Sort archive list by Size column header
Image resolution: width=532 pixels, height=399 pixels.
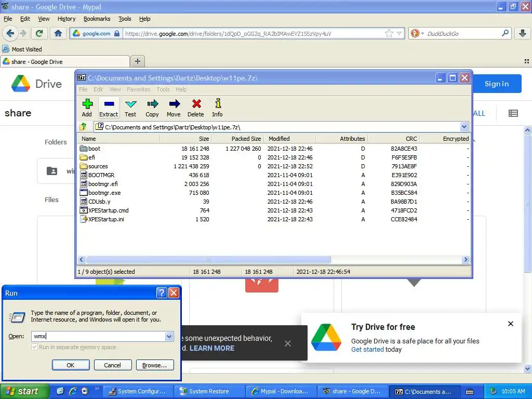(x=186, y=138)
